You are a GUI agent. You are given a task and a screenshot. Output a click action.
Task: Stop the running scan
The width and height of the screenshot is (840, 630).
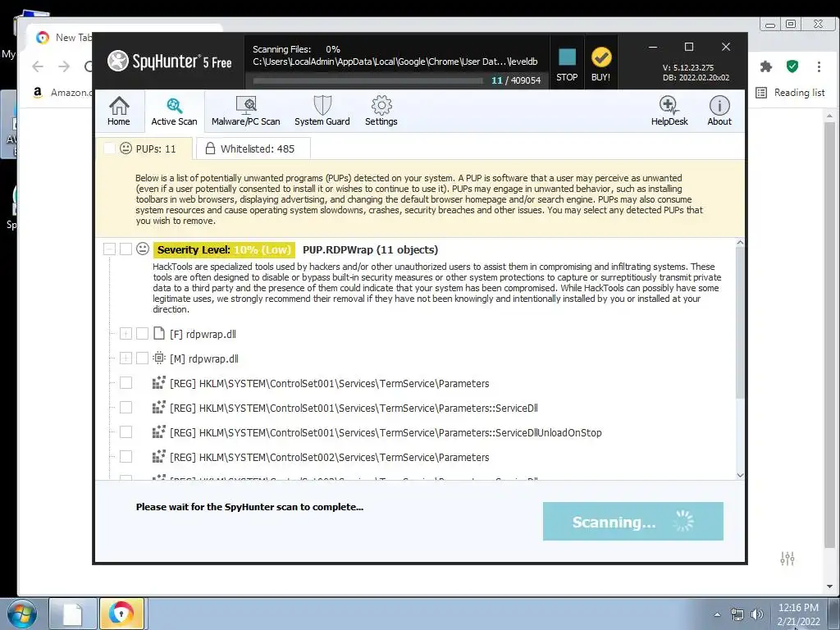[x=567, y=64]
